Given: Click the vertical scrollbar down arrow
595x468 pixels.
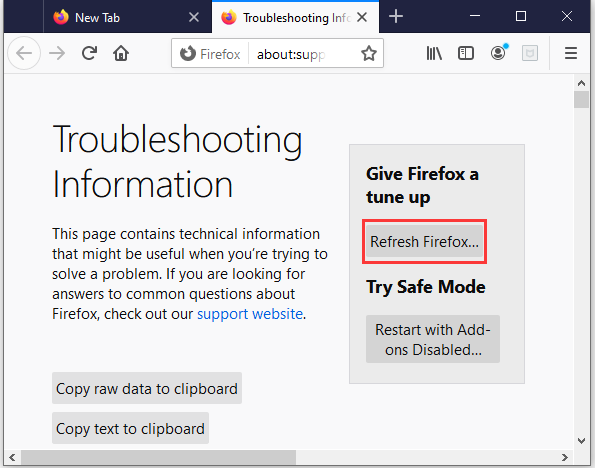Looking at the screenshot, I should tap(581, 441).
